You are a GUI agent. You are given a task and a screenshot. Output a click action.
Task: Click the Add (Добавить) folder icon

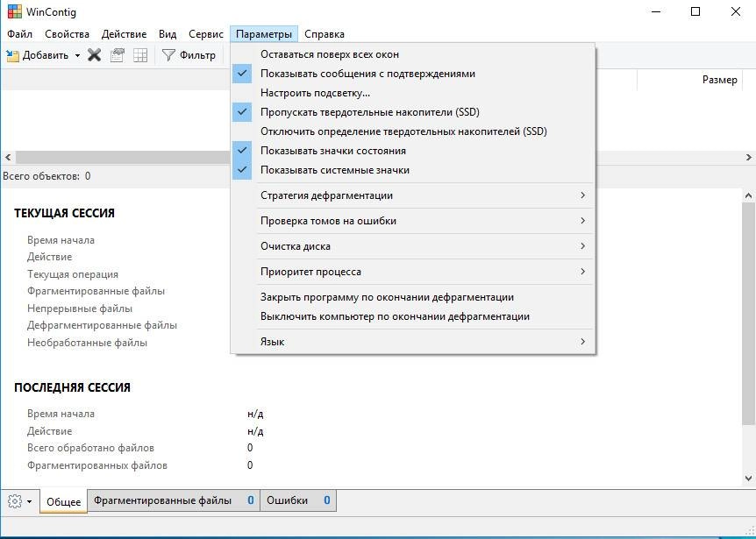pyautogui.click(x=12, y=55)
